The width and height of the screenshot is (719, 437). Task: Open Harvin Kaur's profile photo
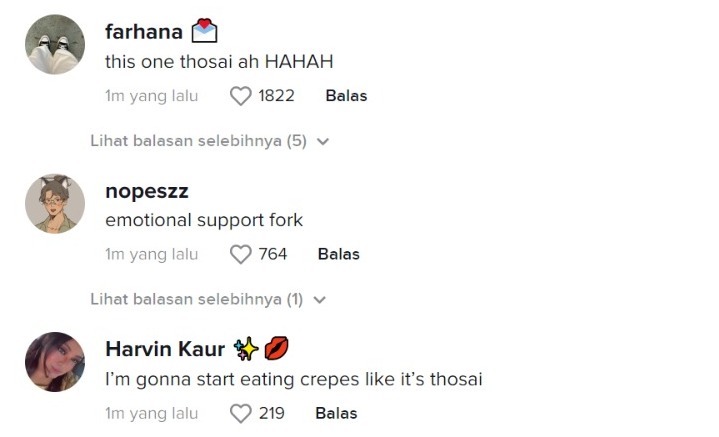coord(55,362)
